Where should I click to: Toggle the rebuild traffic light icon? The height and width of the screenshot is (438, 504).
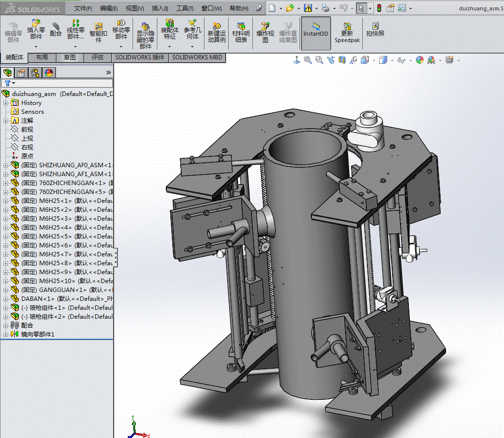(379, 8)
